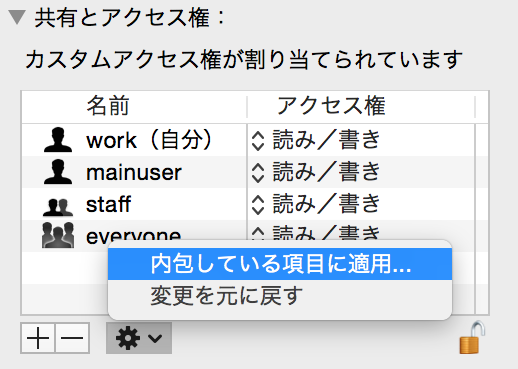This screenshot has height=369, width=518.
Task: Click the staff group icon
Action: [58, 207]
